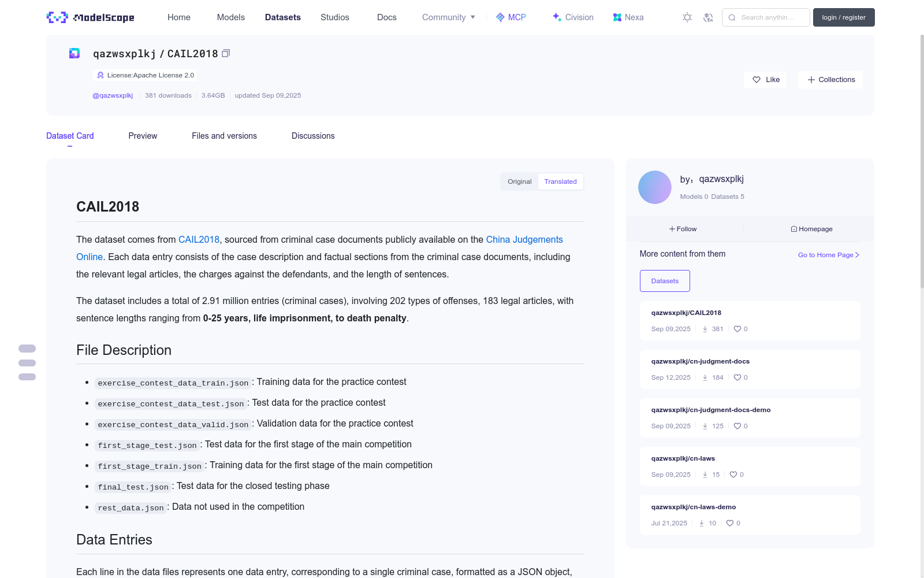Open qazwsxplkj/cn-judgment-docs-demo dataset card

[x=750, y=418]
